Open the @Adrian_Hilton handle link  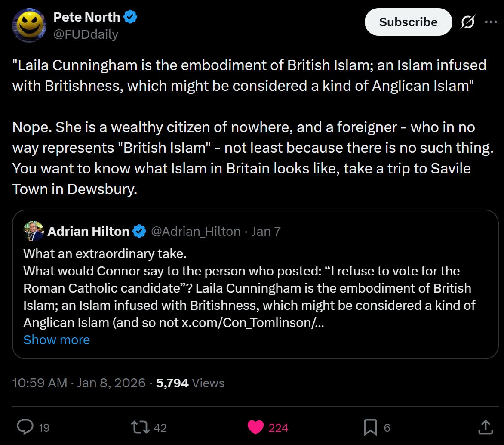196,232
